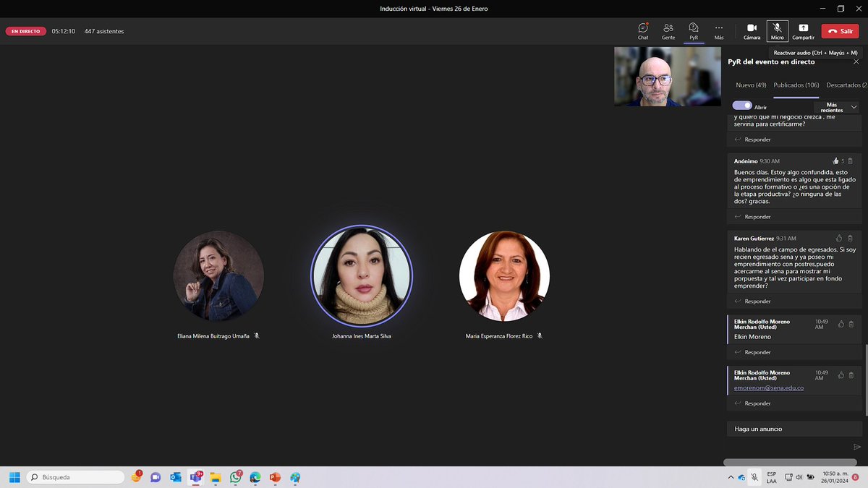
Task: Open the Compartir screen share option
Action: coord(803,31)
